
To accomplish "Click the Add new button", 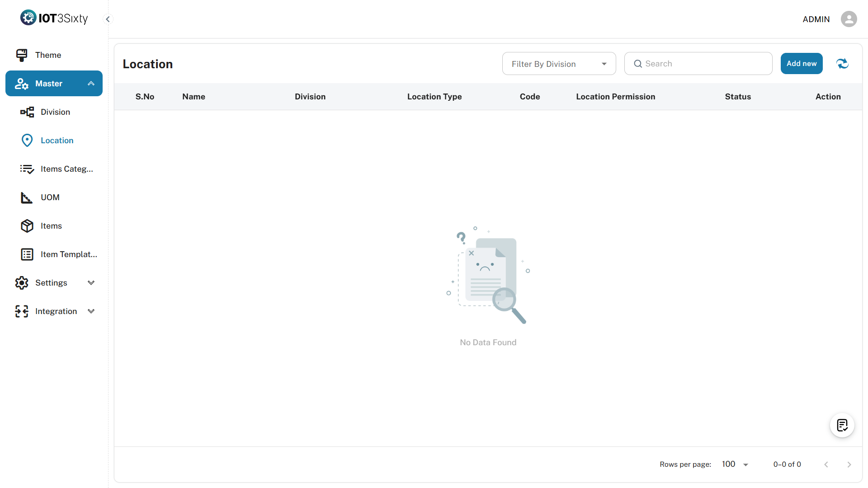I will tap(801, 64).
